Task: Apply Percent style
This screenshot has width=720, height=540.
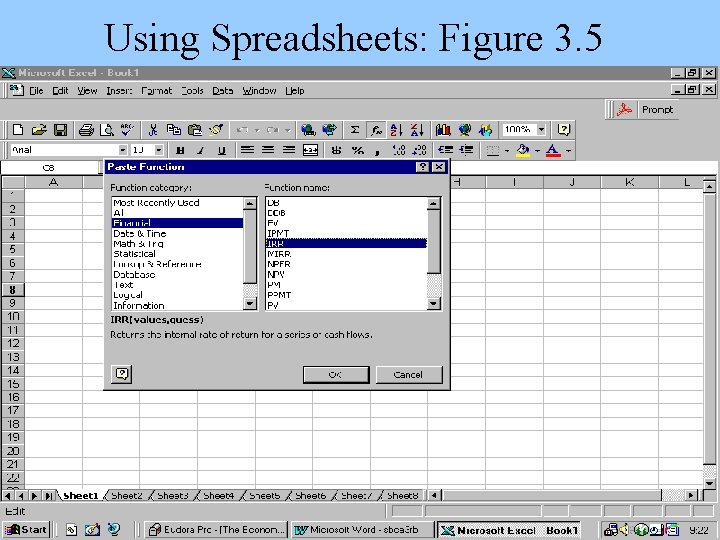Action: (358, 150)
